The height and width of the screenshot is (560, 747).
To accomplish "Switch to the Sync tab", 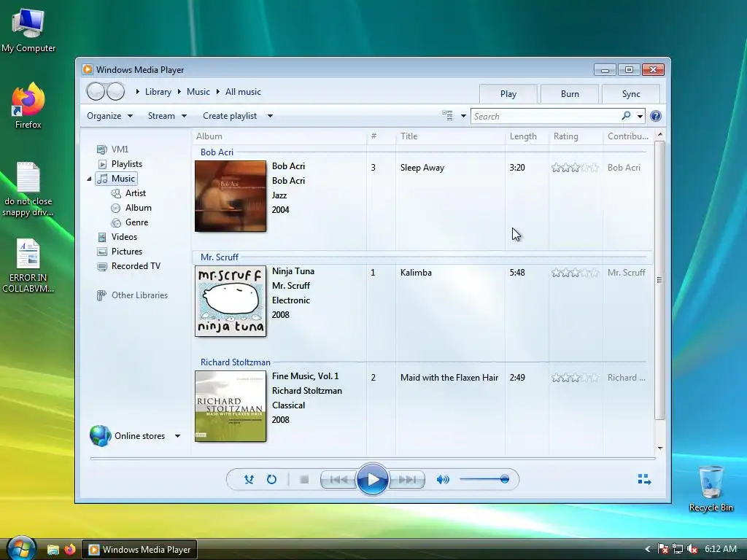I will point(631,94).
